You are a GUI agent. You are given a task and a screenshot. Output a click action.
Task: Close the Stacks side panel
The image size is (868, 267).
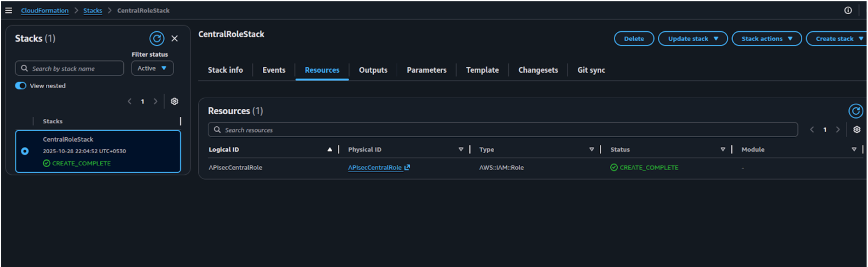tap(174, 39)
